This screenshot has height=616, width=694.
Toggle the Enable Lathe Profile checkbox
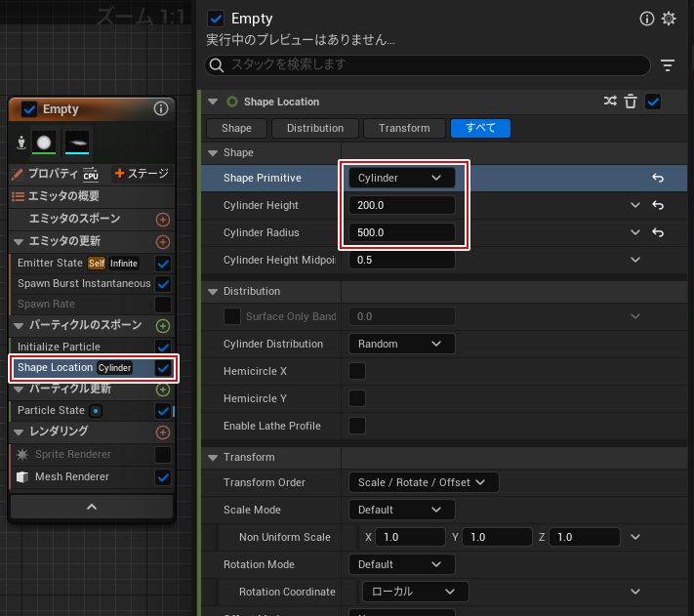click(x=357, y=426)
